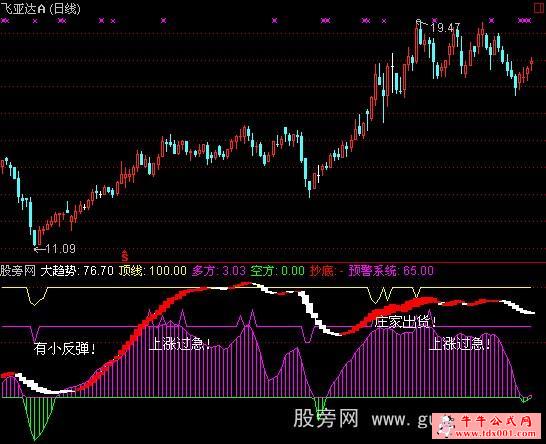Open the www.tdx001.com link

tap(495, 434)
